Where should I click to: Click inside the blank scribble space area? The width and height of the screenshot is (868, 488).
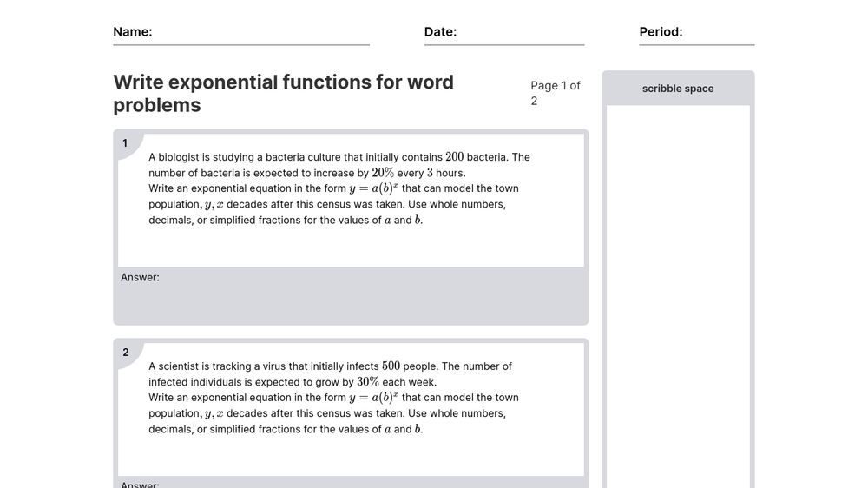pyautogui.click(x=678, y=296)
